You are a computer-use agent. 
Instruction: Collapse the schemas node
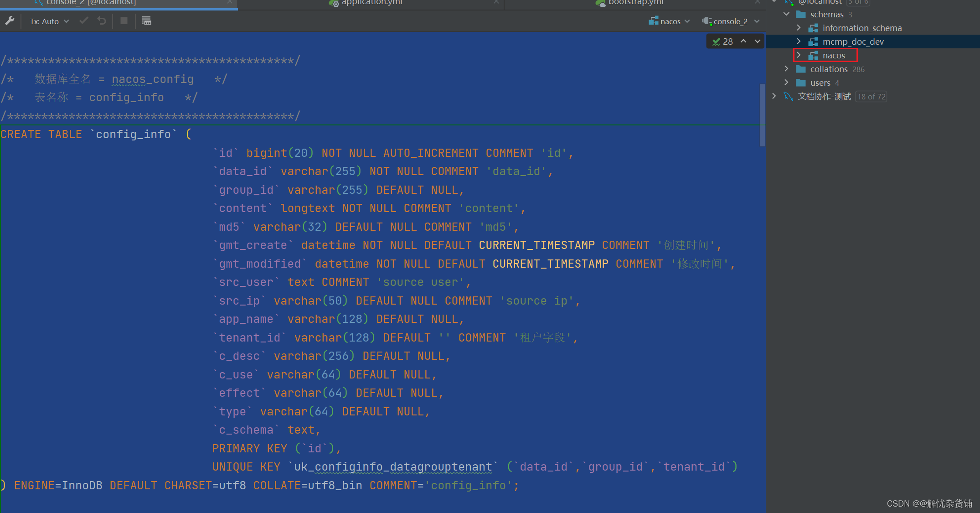pos(786,14)
